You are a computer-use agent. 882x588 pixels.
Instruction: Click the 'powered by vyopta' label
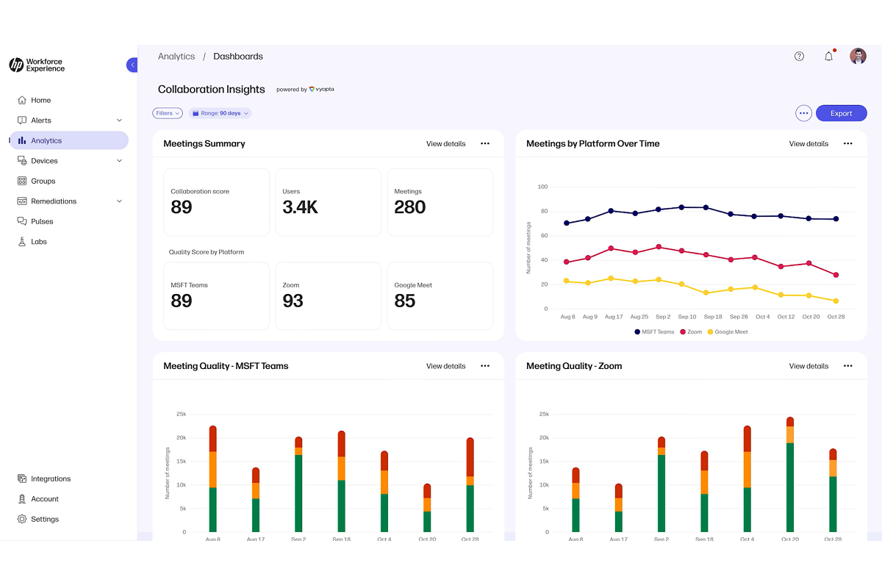tap(306, 90)
